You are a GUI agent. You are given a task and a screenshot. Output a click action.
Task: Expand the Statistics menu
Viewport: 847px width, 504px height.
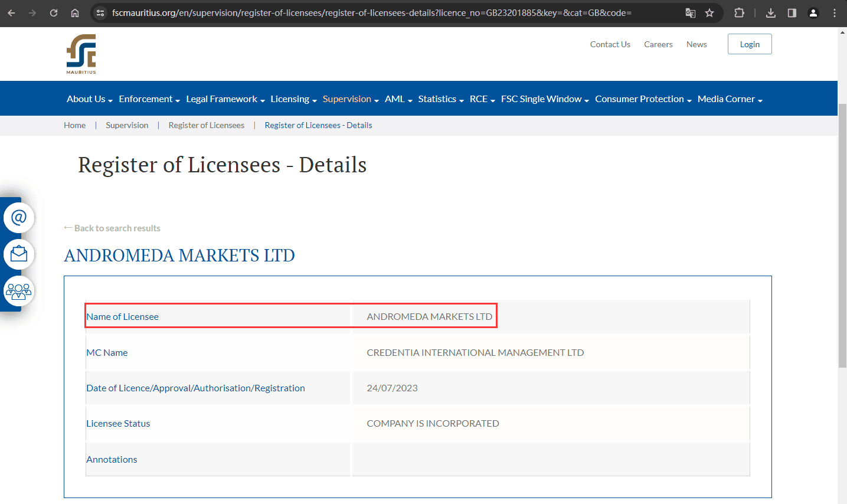click(441, 99)
